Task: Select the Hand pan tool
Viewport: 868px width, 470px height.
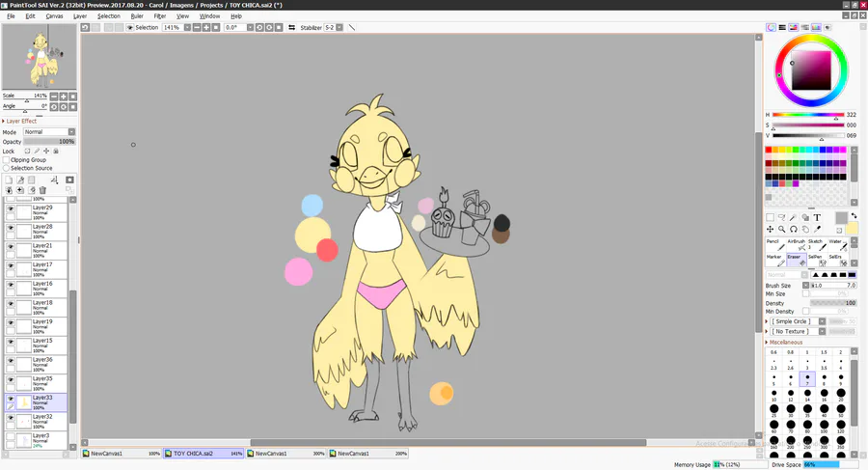Action: coord(805,229)
